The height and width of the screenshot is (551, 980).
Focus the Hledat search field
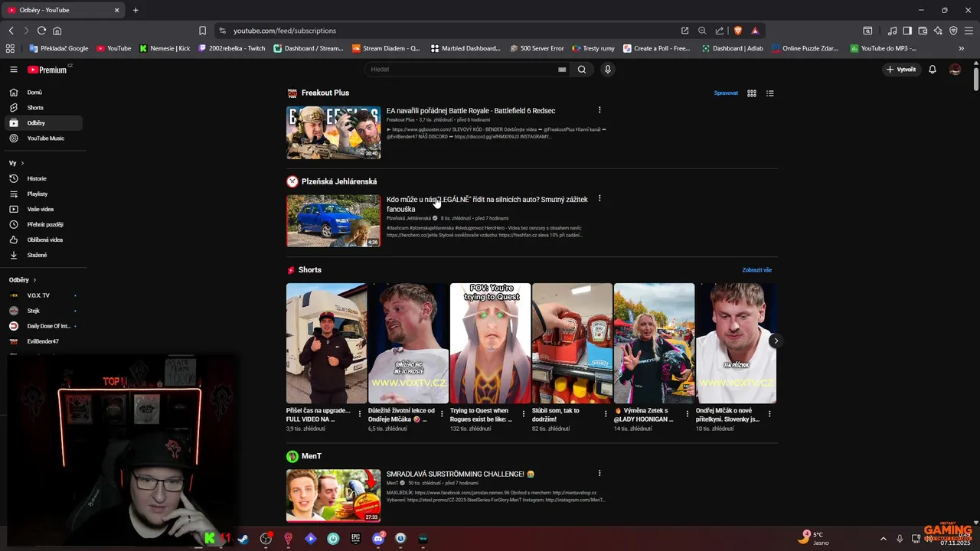pyautogui.click(x=463, y=70)
